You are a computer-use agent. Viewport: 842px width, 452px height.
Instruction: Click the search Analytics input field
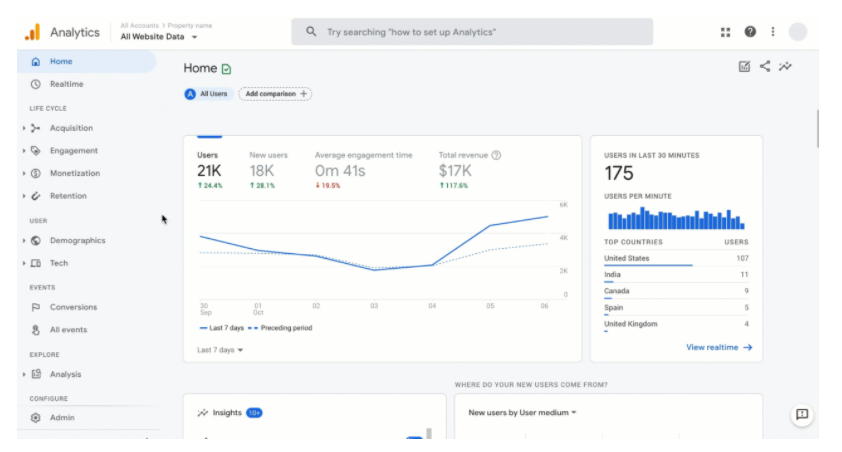[x=472, y=32]
